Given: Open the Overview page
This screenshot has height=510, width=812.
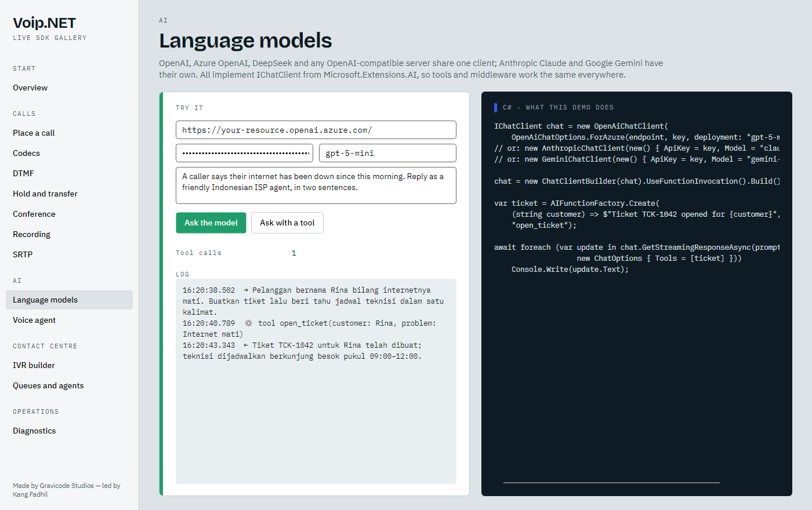Looking at the screenshot, I should coord(69,88).
